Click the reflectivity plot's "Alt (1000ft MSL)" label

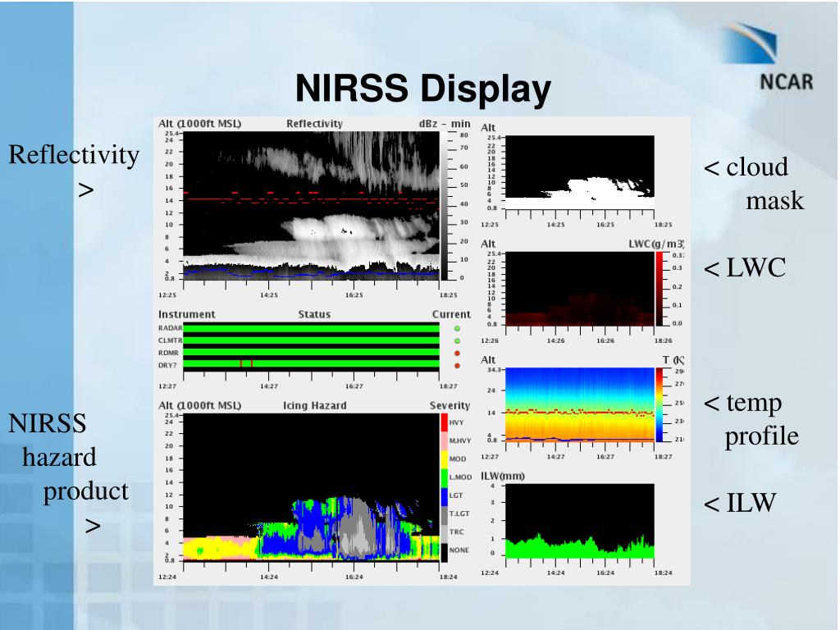[200, 124]
